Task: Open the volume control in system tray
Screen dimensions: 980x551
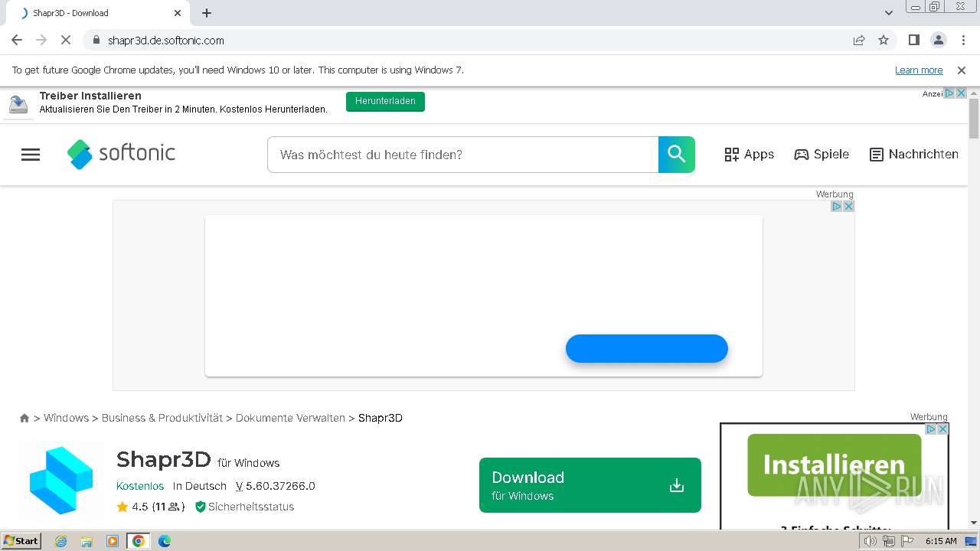Action: (x=870, y=541)
